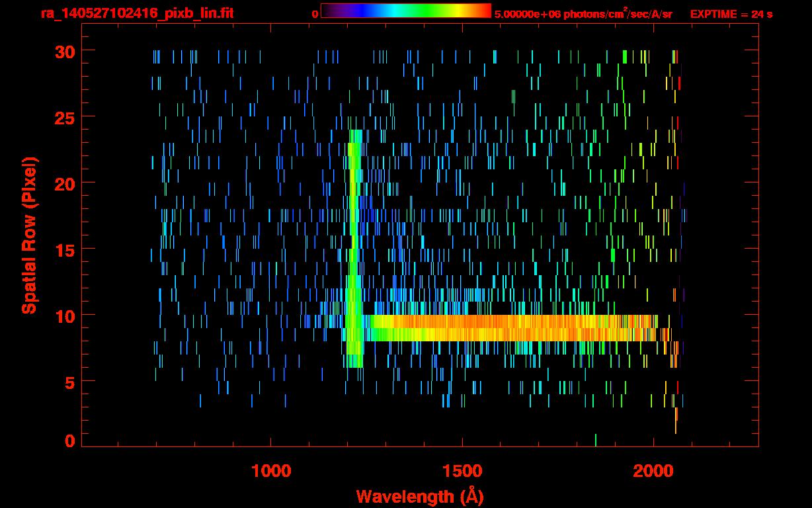Viewport: 812px width, 508px height.
Task: Click the vertical green emission line near 1216 Å
Action: 354,248
